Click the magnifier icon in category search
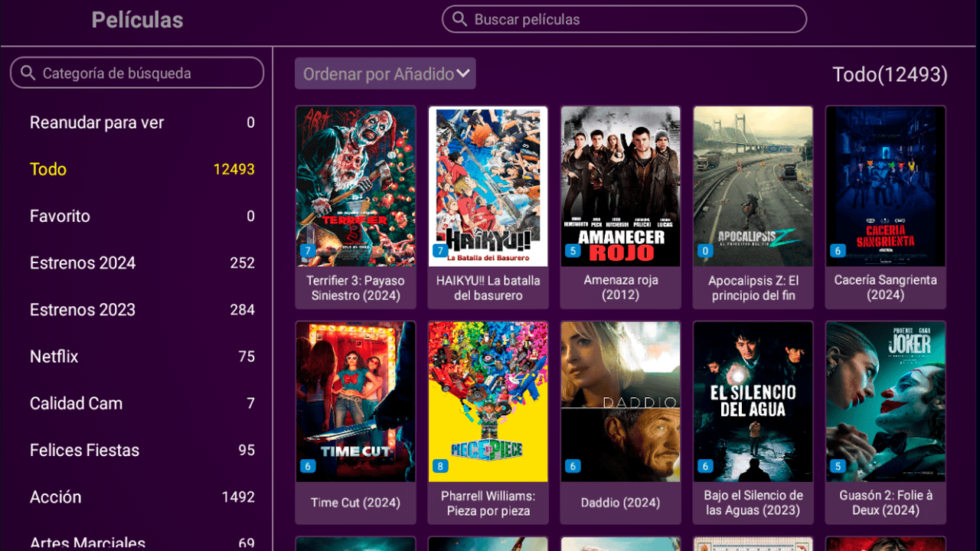The image size is (980, 551). [x=28, y=73]
